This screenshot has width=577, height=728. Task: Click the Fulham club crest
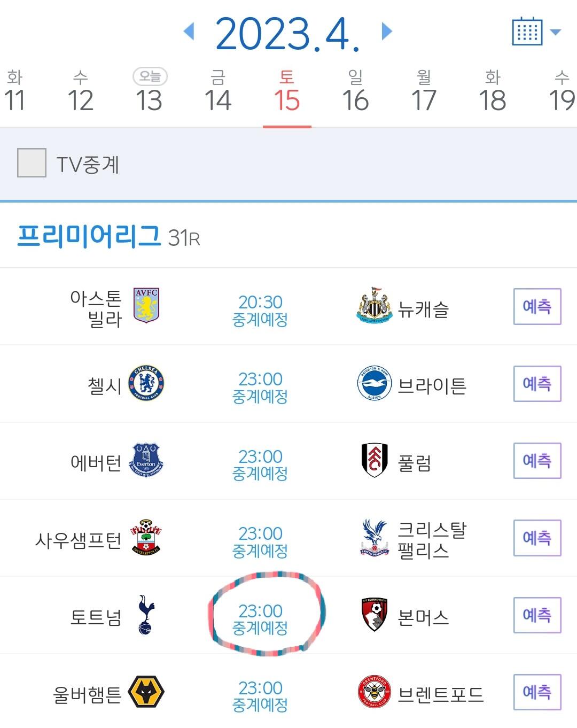tap(374, 460)
